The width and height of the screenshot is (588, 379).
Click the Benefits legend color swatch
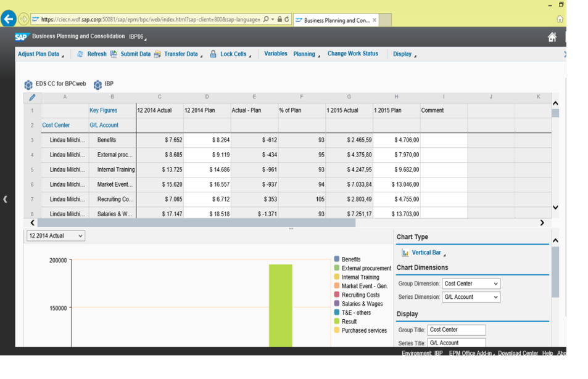pyautogui.click(x=337, y=259)
